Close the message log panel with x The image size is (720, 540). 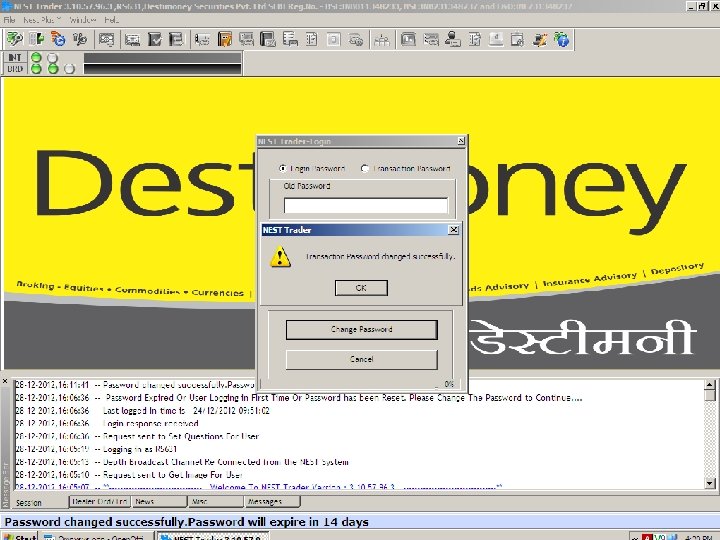pyautogui.click(x=6, y=382)
